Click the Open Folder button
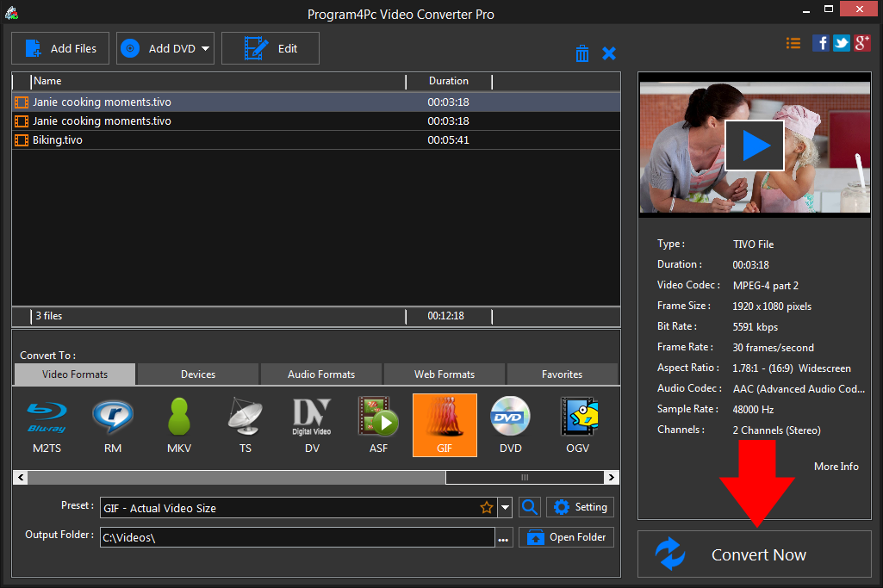 (x=566, y=537)
